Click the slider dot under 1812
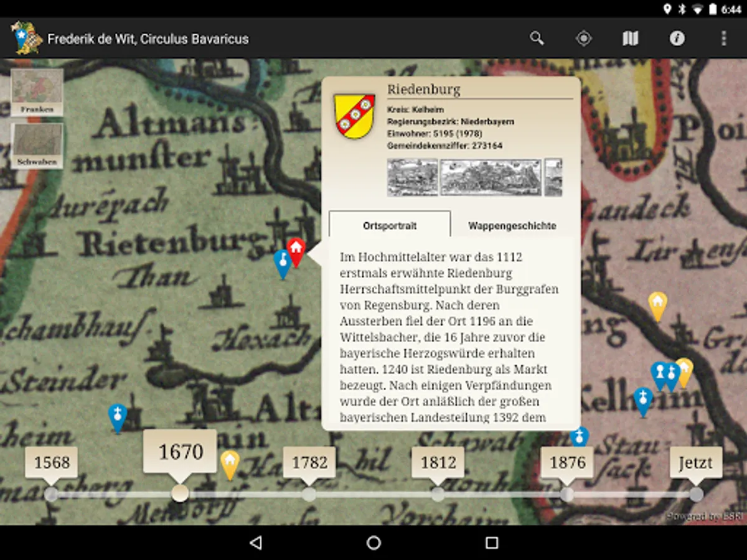Viewport: 747px width, 560px height. click(x=438, y=495)
